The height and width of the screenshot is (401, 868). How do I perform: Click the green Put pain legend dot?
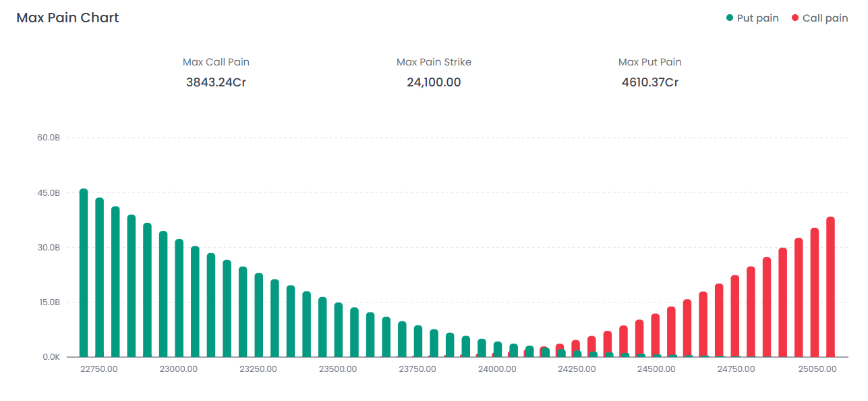(x=730, y=18)
